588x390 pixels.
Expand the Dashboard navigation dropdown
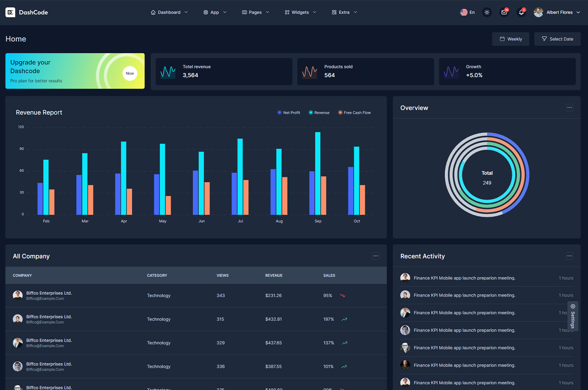coord(169,12)
